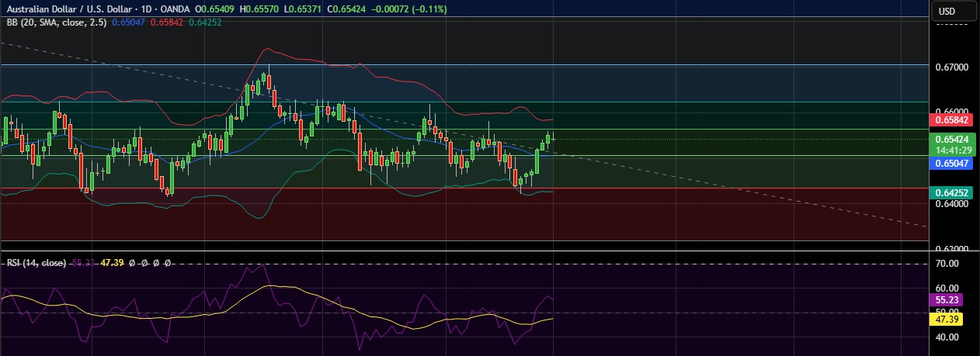Screen dimensions: 980x356
Task: Select the RSI (14, close) indicator legend
Action: pyautogui.click(x=36, y=263)
